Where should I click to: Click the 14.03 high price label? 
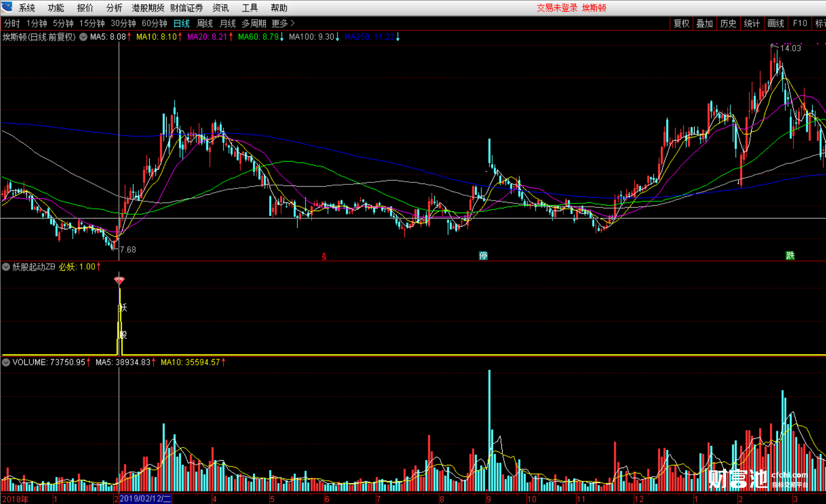[x=791, y=48]
